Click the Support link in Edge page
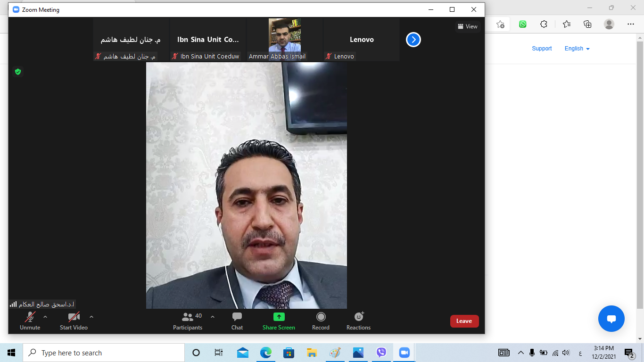This screenshot has height=362, width=644. coord(542,49)
